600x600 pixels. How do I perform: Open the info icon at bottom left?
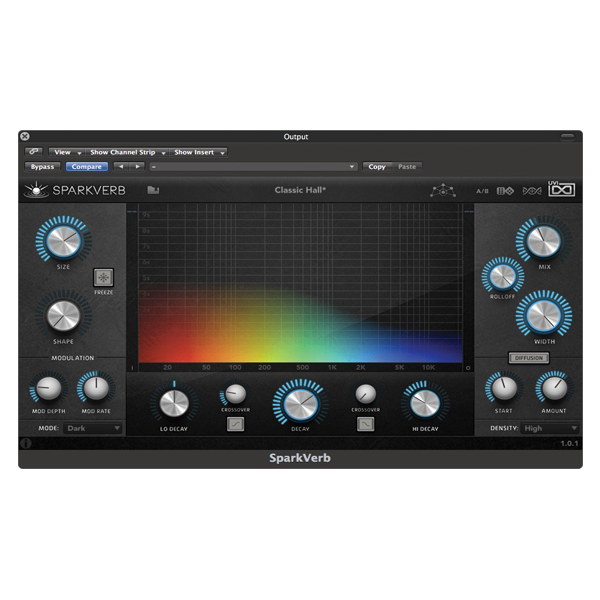[25, 443]
